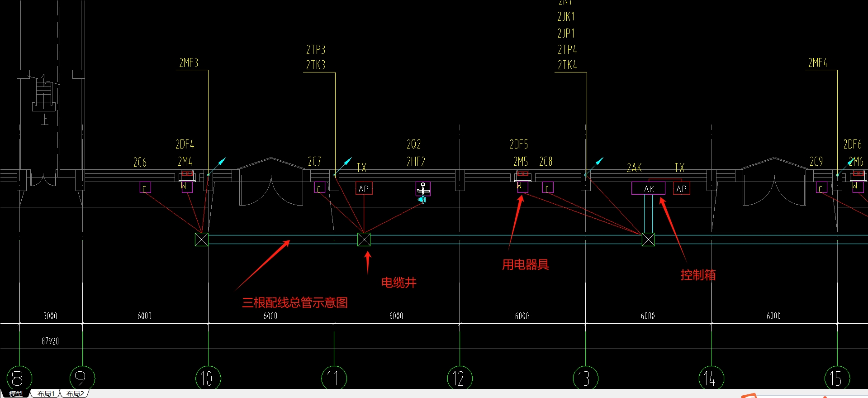
Task: Click the 3000 dimension text
Action: click(50, 316)
